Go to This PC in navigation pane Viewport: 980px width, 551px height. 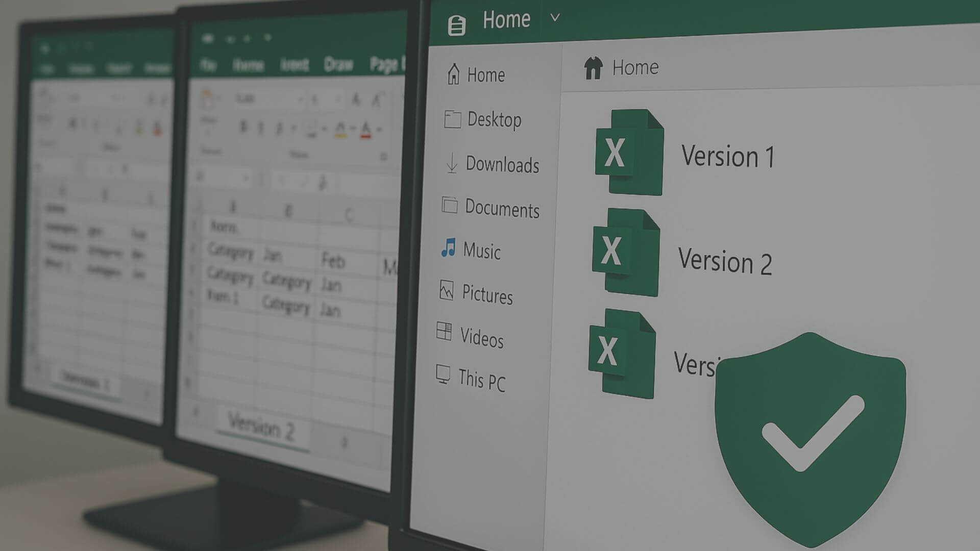[482, 381]
